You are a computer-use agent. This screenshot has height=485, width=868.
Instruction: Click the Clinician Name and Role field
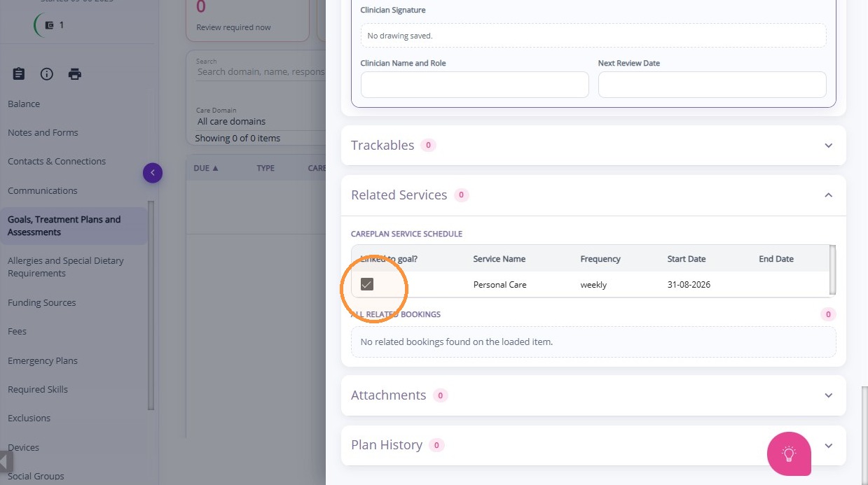[x=474, y=85]
